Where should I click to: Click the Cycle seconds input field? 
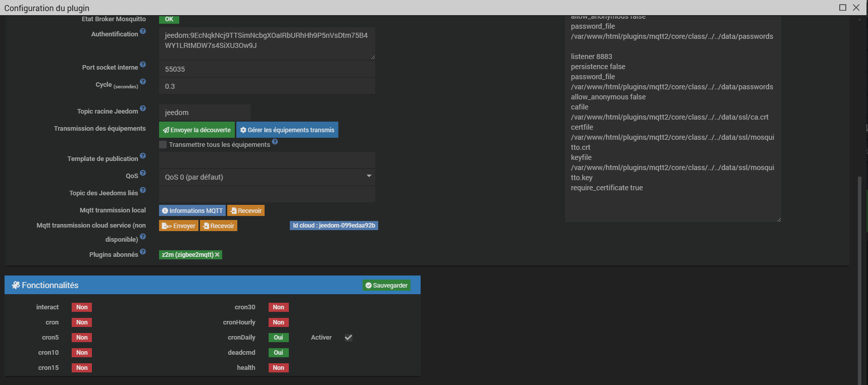(x=267, y=86)
